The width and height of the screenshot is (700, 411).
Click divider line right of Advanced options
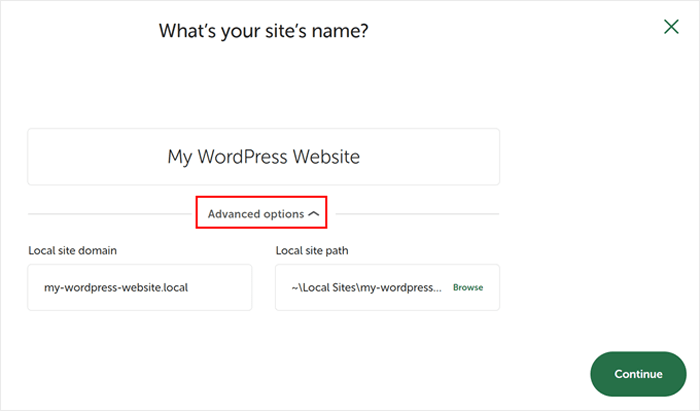(x=413, y=214)
